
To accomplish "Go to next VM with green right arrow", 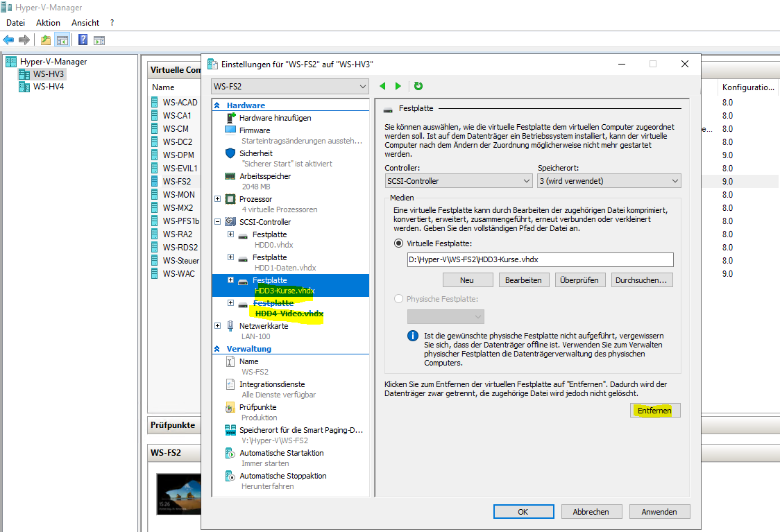I will 398,86.
